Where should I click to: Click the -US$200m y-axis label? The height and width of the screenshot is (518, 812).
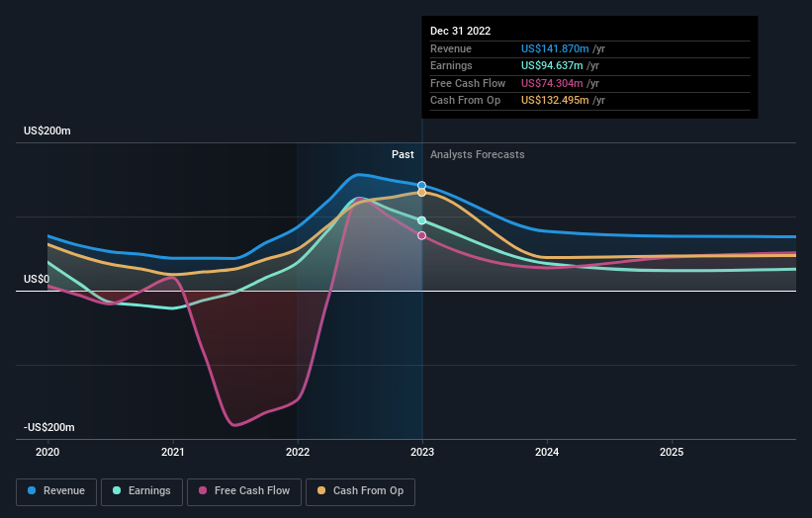point(49,427)
